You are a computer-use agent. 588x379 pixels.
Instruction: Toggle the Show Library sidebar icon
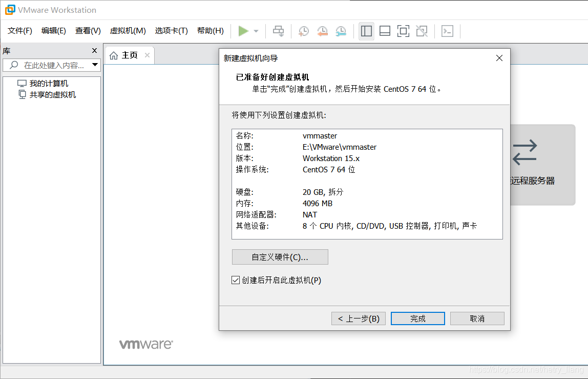366,31
